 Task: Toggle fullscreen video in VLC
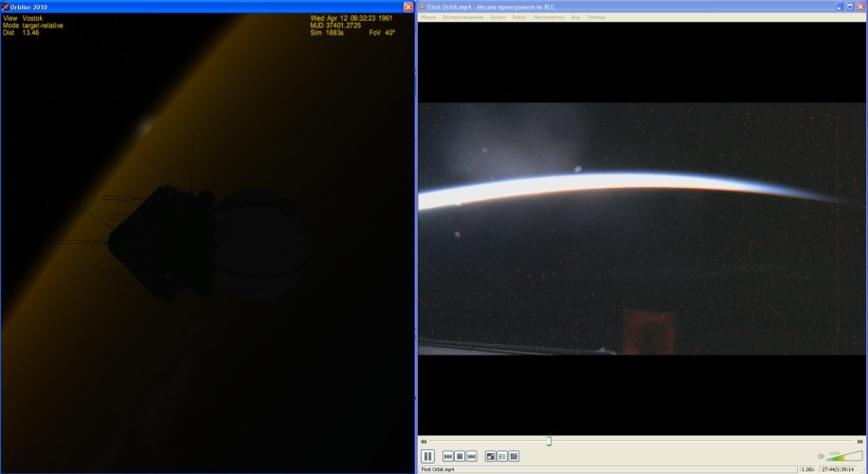[491, 456]
